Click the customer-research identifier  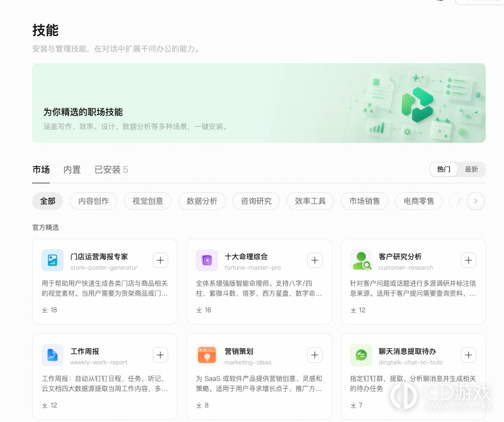click(406, 267)
